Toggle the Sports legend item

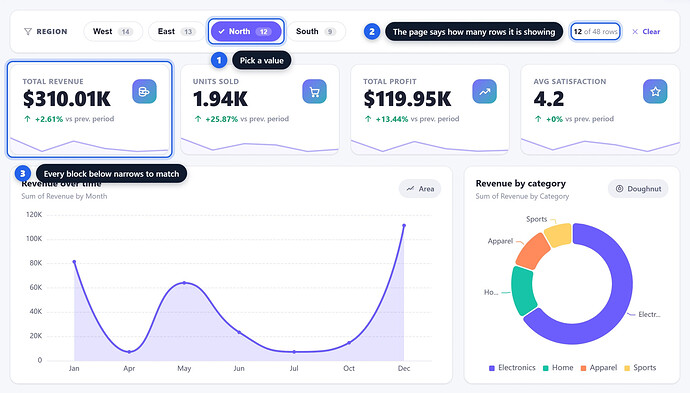point(640,367)
